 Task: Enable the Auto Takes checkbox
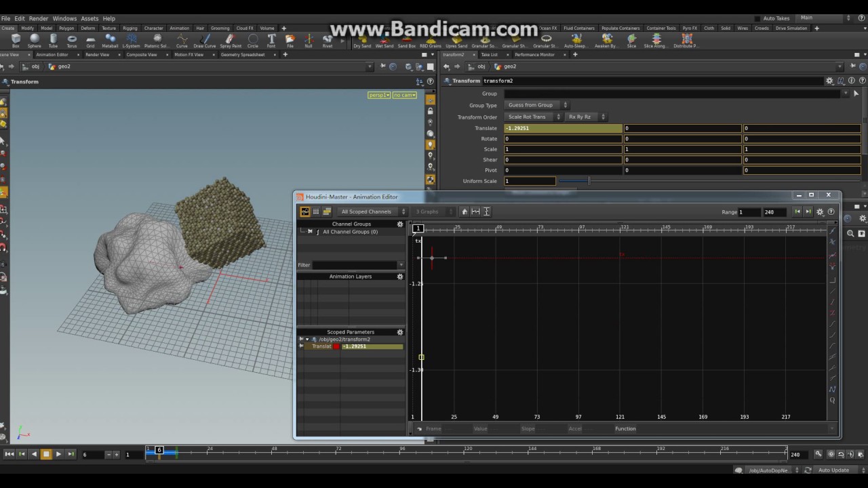tap(757, 18)
